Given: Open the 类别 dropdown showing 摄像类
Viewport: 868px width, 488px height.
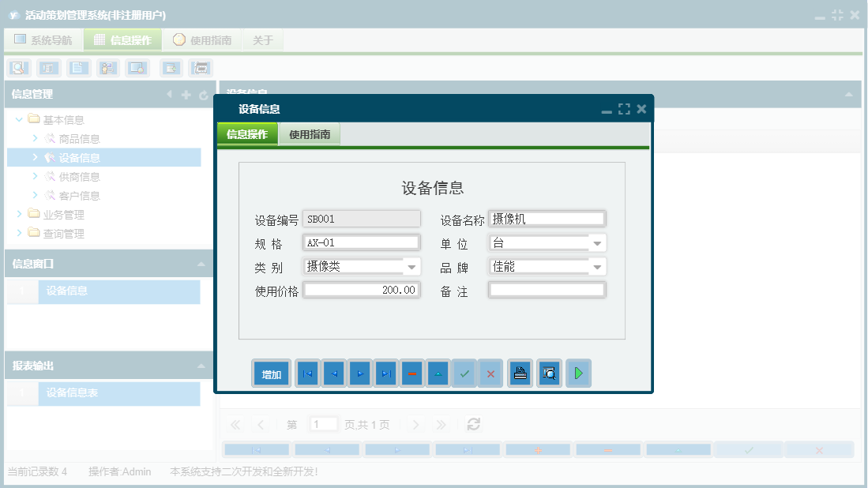Looking at the screenshot, I should point(411,266).
